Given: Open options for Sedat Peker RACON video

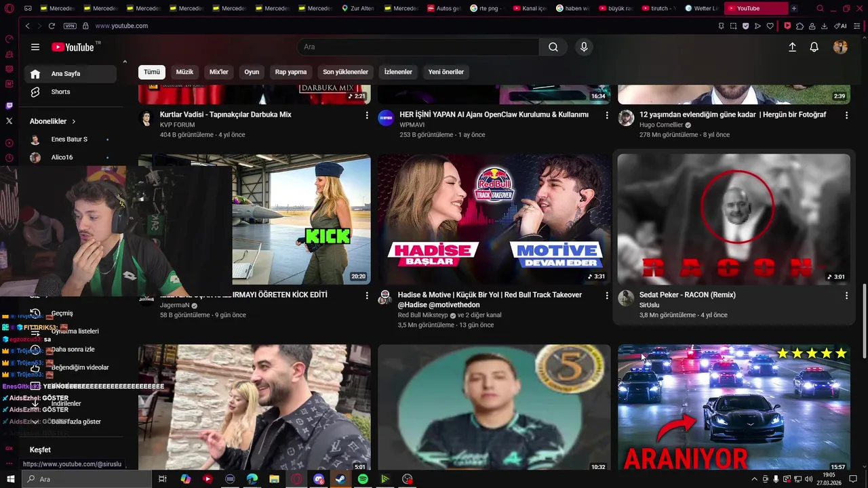Looking at the screenshot, I should (x=846, y=296).
